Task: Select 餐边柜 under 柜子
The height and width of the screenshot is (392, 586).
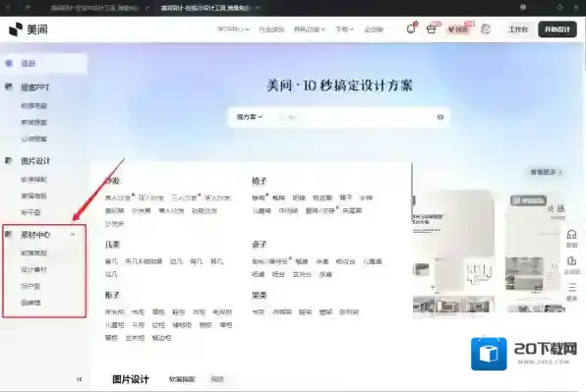Action: click(161, 338)
